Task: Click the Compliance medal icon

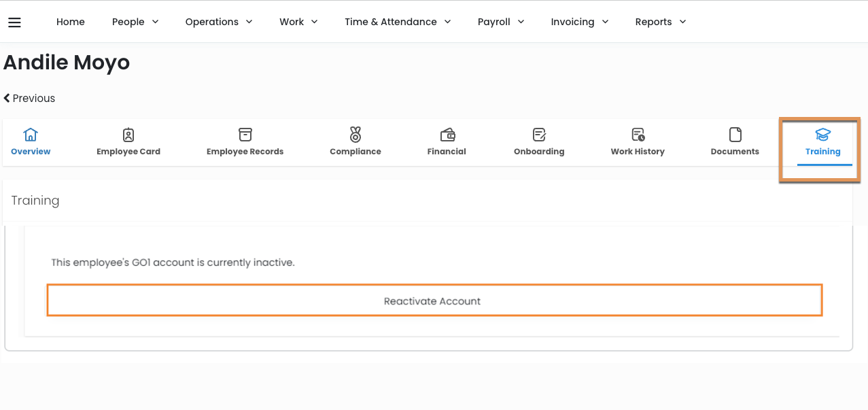Action: [x=355, y=134]
